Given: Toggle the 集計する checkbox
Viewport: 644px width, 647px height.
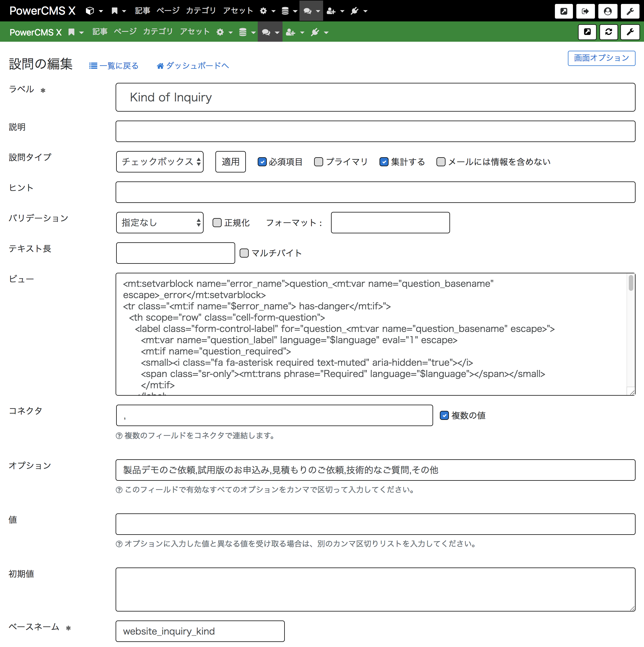Looking at the screenshot, I should [x=384, y=162].
